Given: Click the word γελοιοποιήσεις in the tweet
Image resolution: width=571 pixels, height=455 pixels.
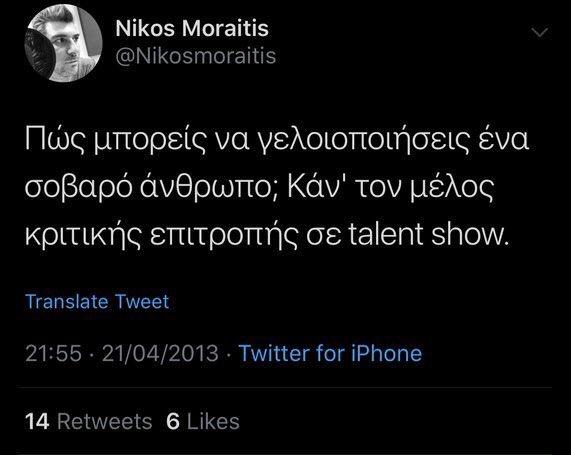Looking at the screenshot, I should pyautogui.click(x=364, y=140).
